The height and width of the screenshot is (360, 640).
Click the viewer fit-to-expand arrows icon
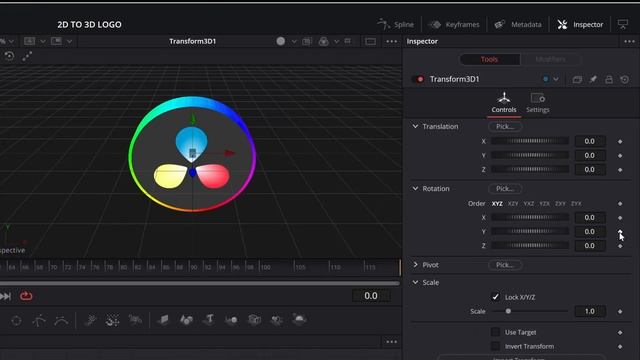[27, 56]
